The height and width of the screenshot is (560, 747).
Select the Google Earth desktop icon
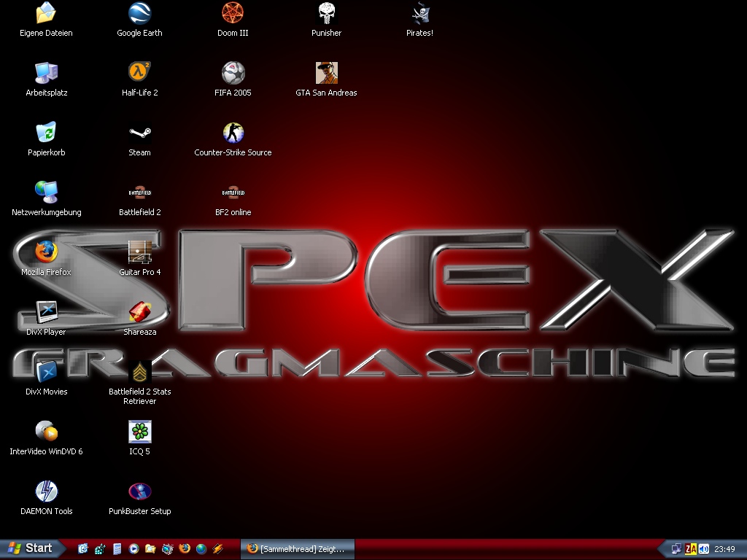point(139,13)
